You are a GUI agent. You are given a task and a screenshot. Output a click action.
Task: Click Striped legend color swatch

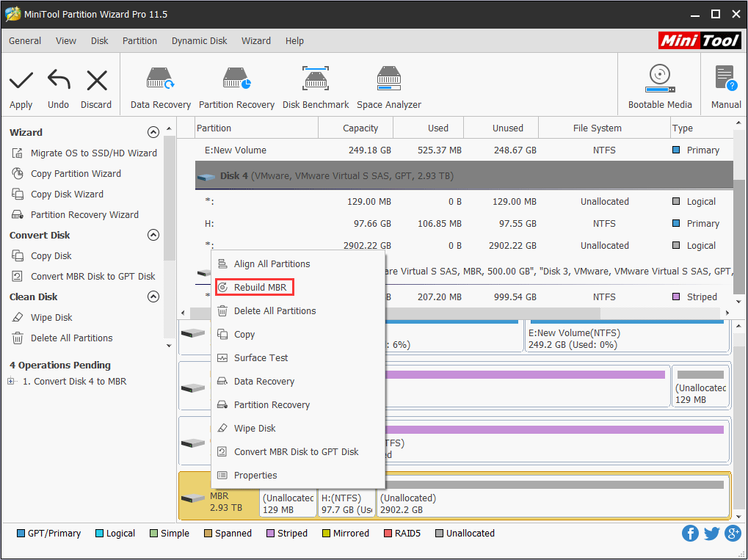click(270, 534)
